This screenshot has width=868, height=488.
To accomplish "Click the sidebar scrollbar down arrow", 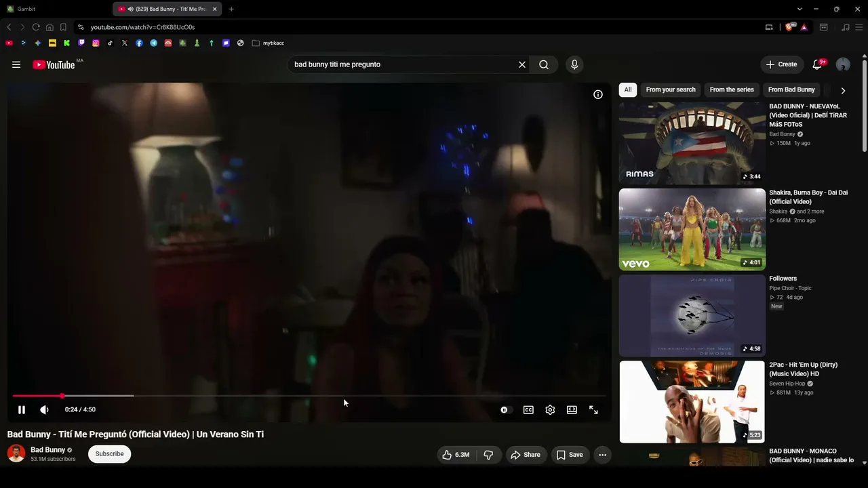I will [864, 462].
